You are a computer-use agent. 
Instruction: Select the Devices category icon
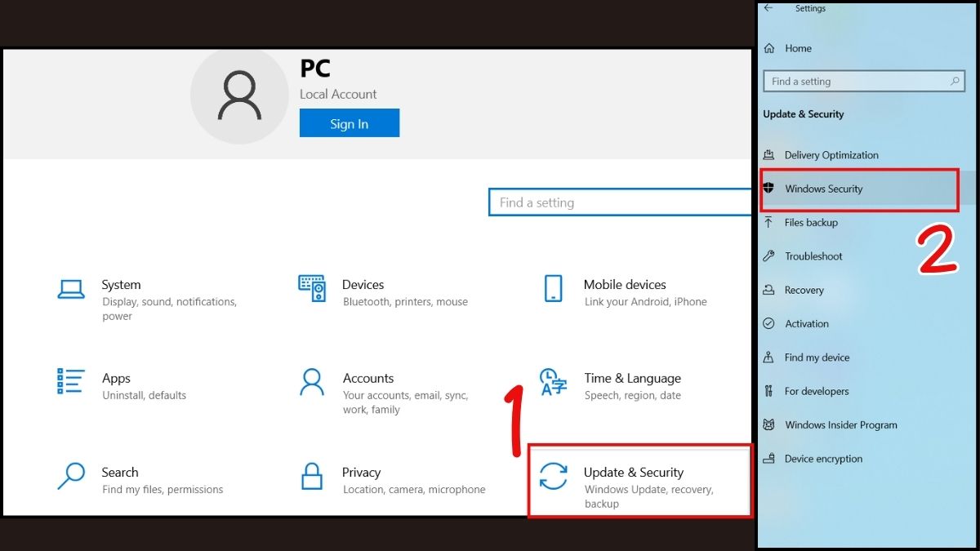tap(311, 288)
